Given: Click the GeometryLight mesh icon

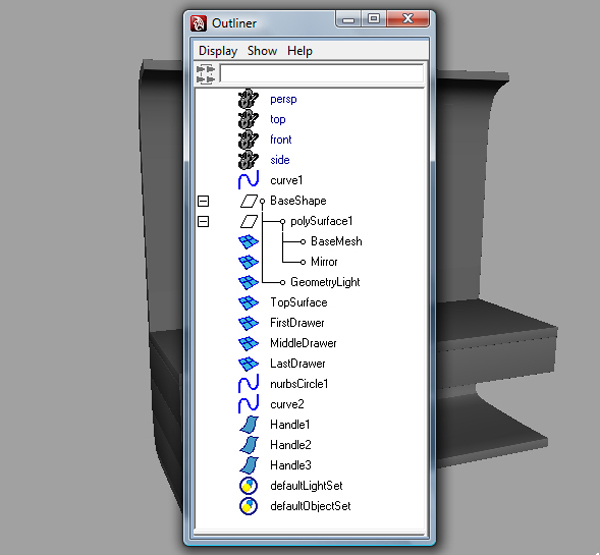Looking at the screenshot, I should click(248, 282).
